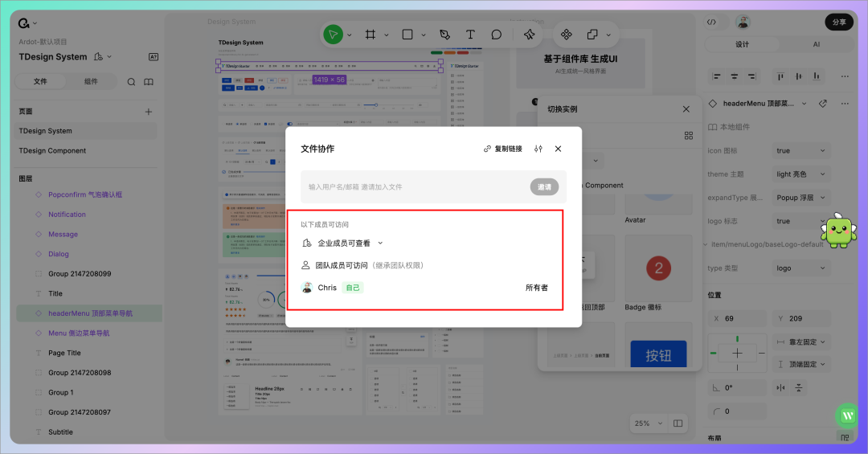The image size is (868, 454).
Task: Toggle layout panel icon near zoom
Action: click(x=678, y=423)
